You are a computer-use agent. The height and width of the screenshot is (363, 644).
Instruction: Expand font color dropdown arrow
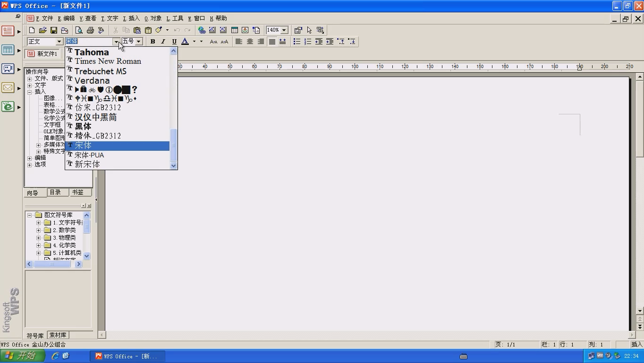click(194, 42)
